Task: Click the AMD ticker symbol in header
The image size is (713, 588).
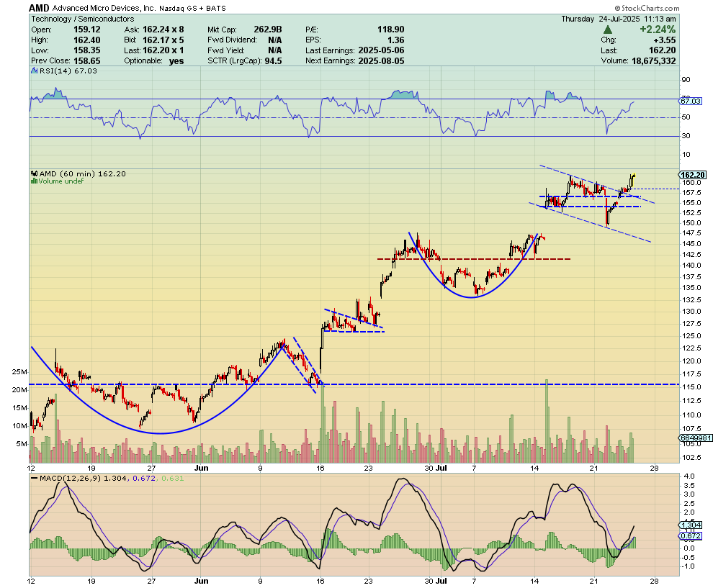Action: 39,8
